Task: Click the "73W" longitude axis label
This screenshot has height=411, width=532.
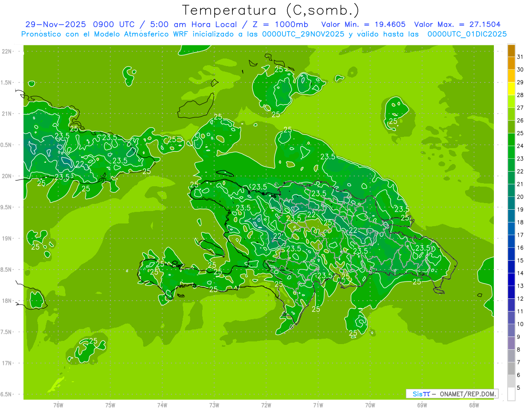Action: tap(214, 405)
